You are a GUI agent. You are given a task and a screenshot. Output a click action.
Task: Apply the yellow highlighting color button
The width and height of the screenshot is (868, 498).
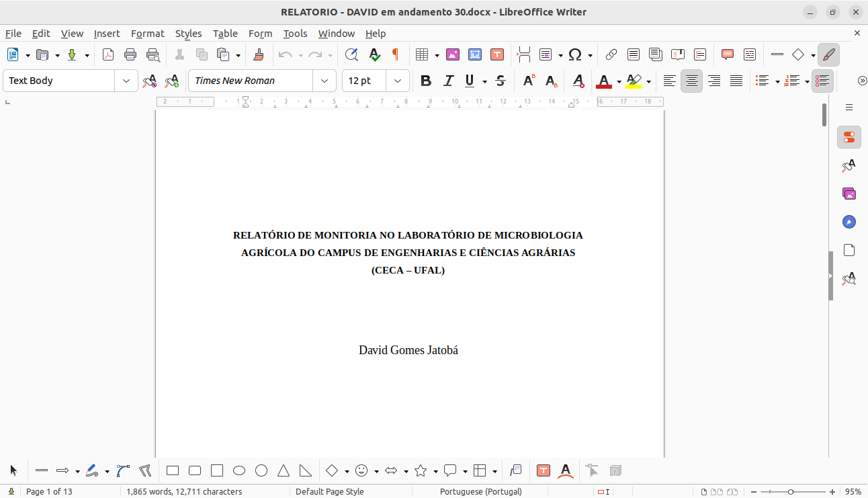pyautogui.click(x=634, y=81)
